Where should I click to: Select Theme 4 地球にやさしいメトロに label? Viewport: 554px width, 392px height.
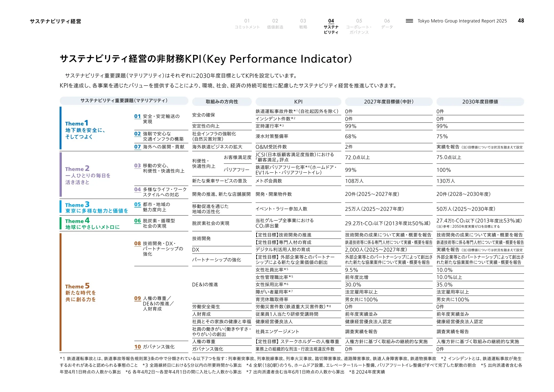(x=92, y=224)
